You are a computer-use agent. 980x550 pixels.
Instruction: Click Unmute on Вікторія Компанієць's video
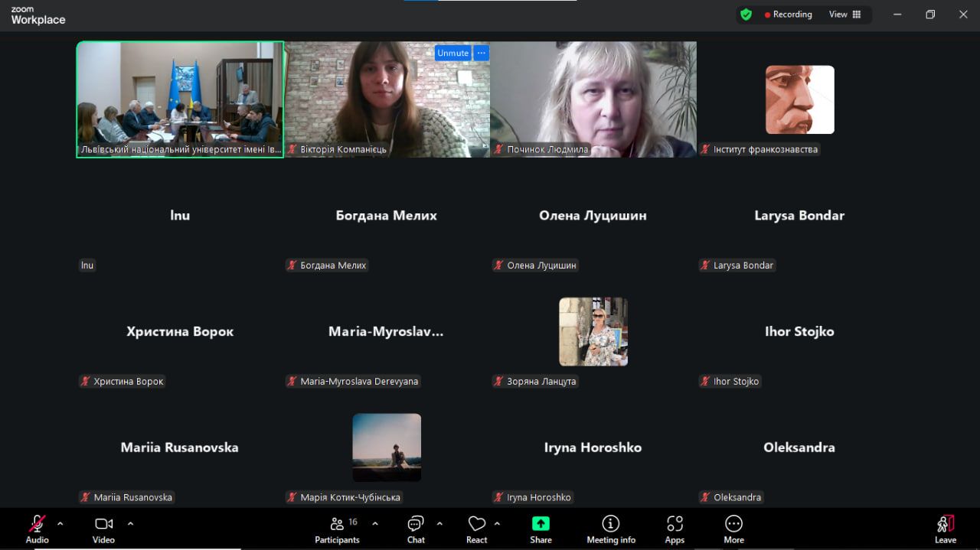452,53
